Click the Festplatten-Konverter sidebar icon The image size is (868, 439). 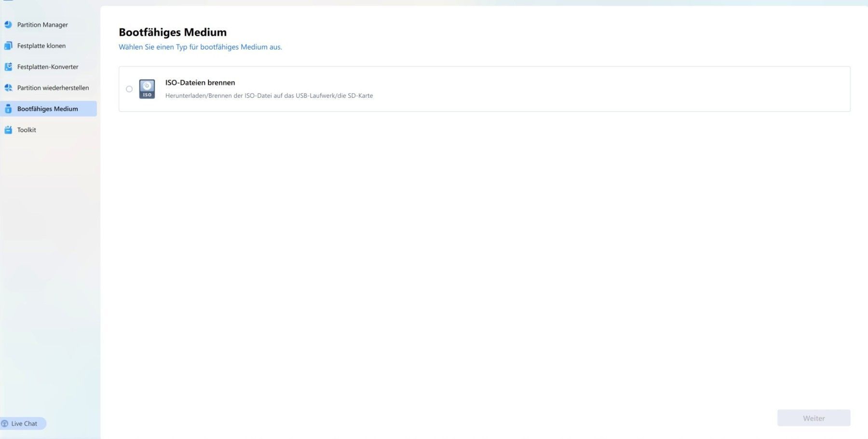tap(8, 67)
